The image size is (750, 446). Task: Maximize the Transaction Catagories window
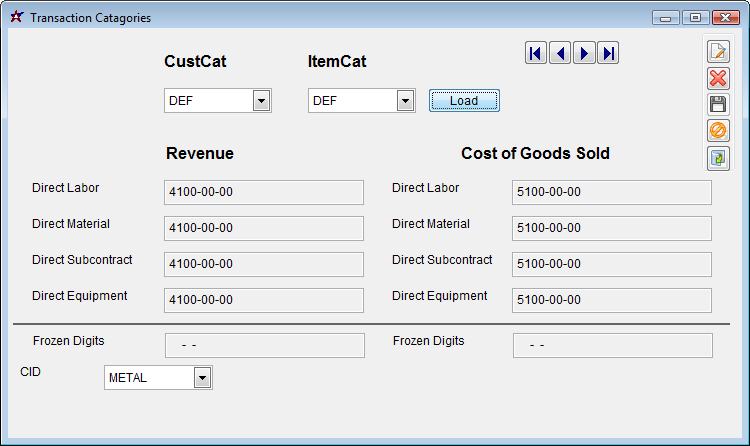tap(696, 18)
